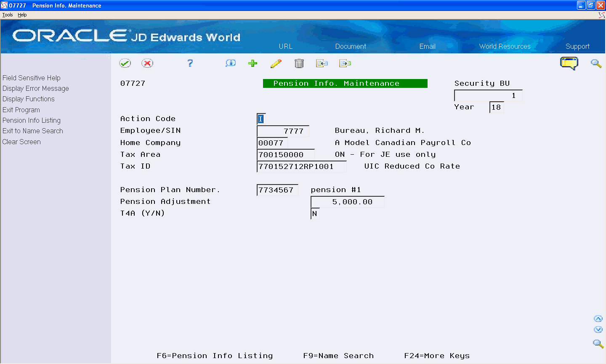Click the Employee/SIN field with 7777
Screen dimensions: 606x364
(x=283, y=131)
